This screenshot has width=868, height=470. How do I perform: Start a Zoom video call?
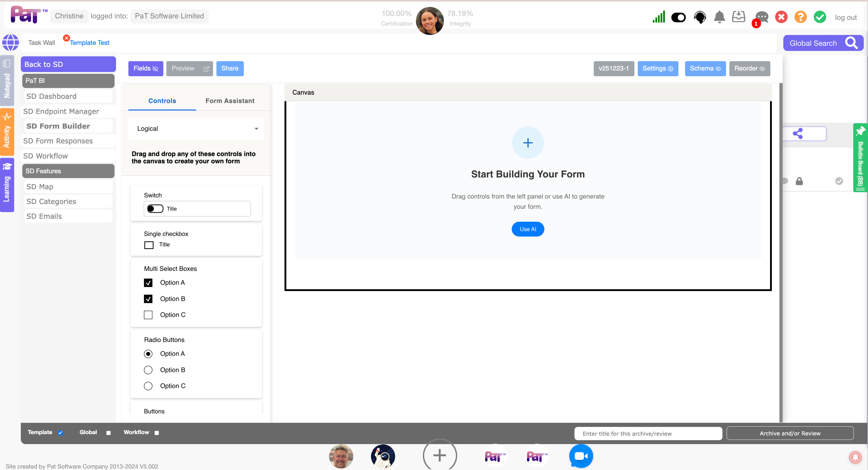(x=580, y=456)
